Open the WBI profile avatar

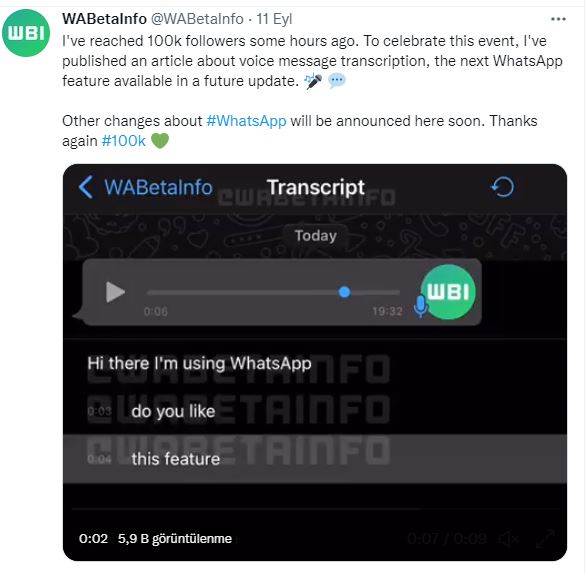click(25, 33)
